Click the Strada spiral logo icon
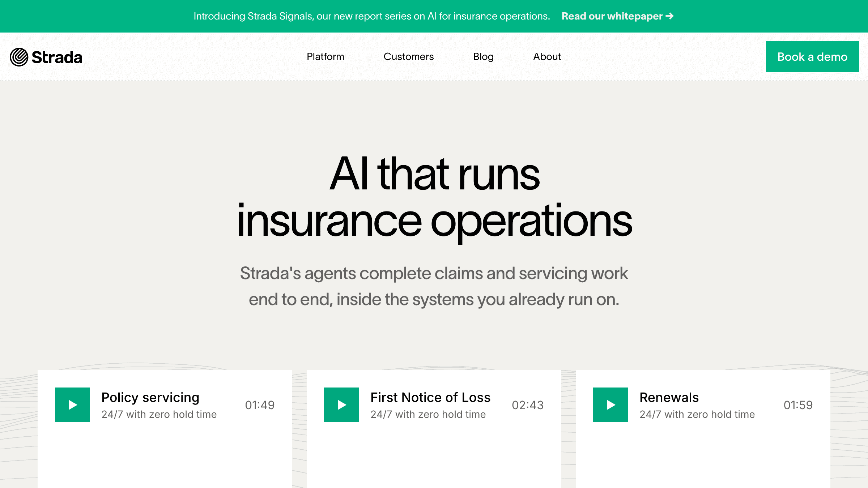The height and width of the screenshot is (488, 868). point(19,57)
